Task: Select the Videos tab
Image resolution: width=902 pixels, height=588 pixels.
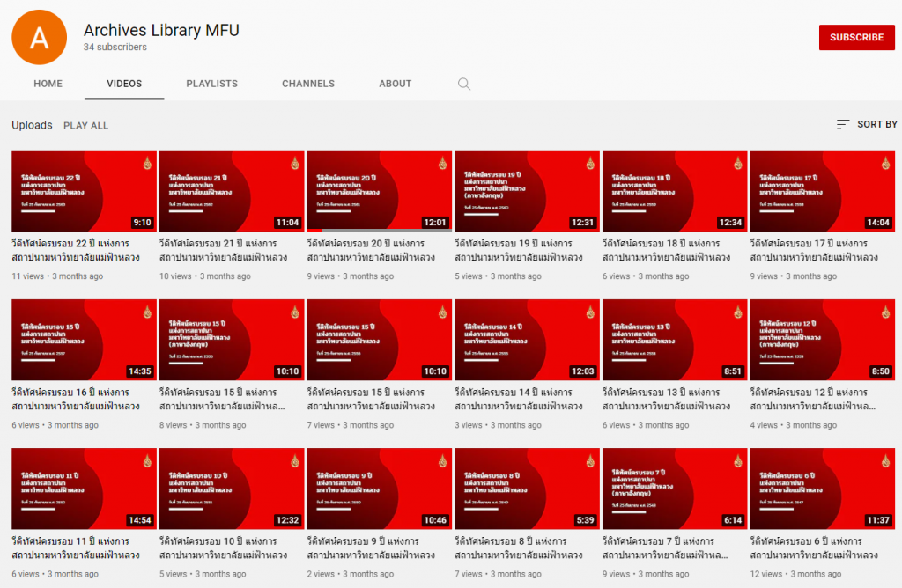Action: pyautogui.click(x=124, y=84)
